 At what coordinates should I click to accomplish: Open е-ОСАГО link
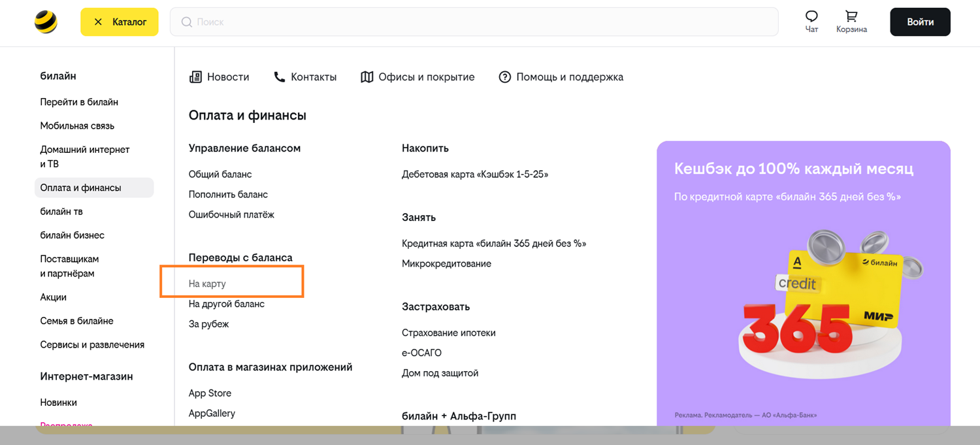click(421, 353)
